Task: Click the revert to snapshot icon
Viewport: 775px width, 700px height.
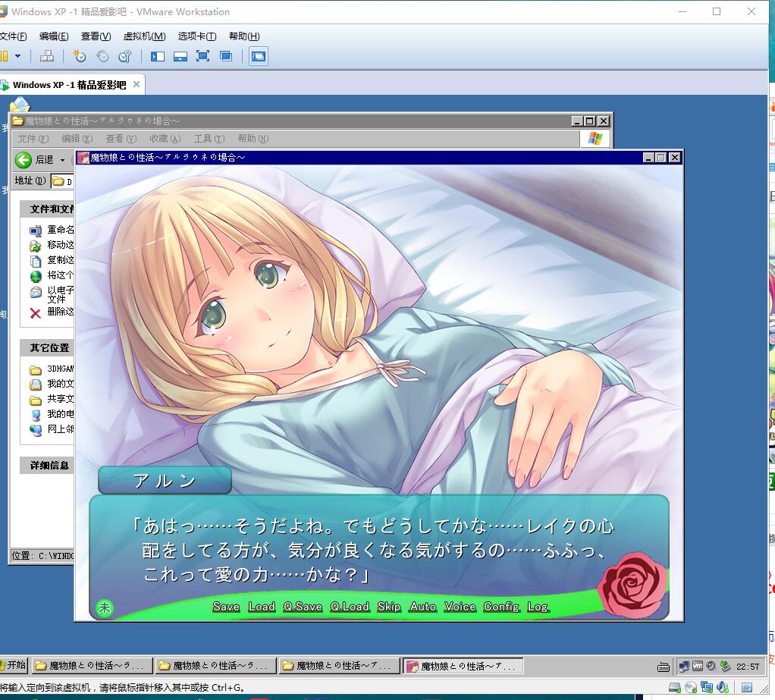Action: pyautogui.click(x=102, y=56)
